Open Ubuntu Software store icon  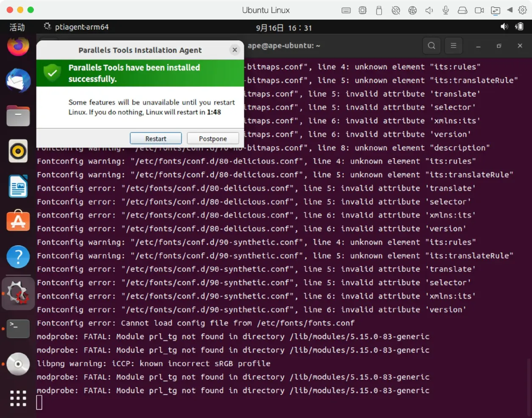(18, 221)
